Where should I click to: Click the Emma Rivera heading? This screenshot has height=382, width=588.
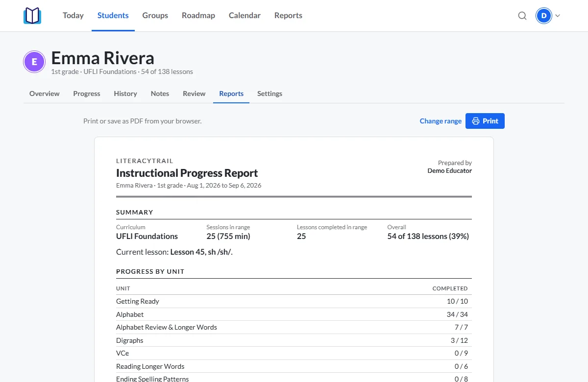[x=103, y=58]
